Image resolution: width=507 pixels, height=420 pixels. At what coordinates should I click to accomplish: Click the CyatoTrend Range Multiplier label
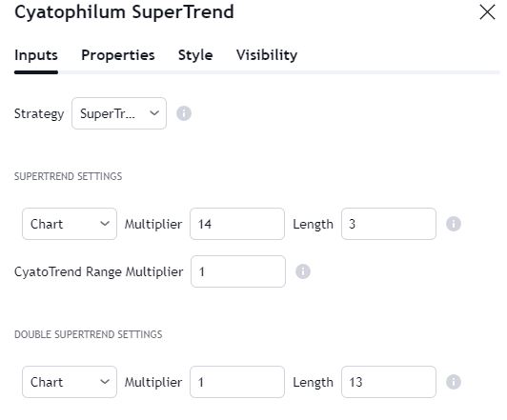[x=98, y=271]
